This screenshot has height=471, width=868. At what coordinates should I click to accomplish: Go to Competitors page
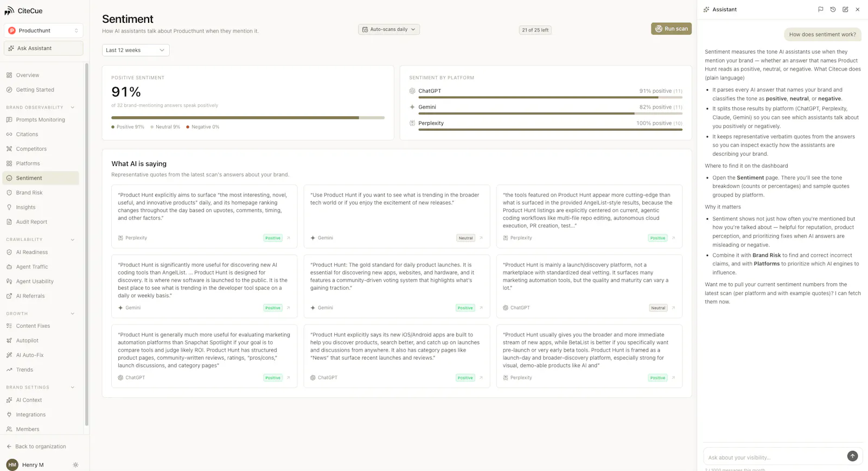[41, 149]
